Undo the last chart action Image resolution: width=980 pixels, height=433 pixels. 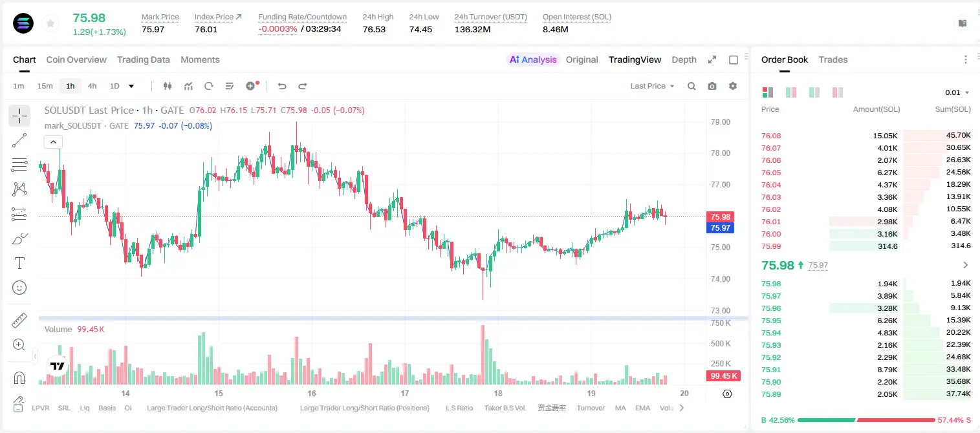(x=281, y=86)
